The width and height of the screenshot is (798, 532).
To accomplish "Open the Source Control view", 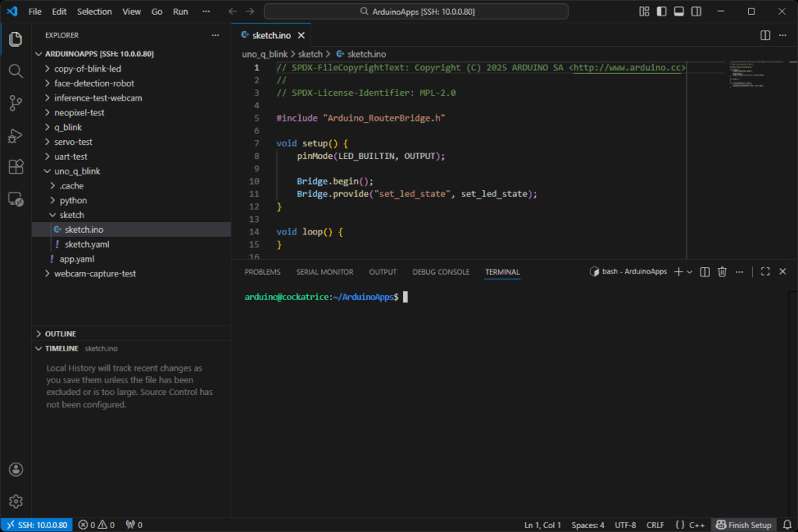I will pos(16,103).
